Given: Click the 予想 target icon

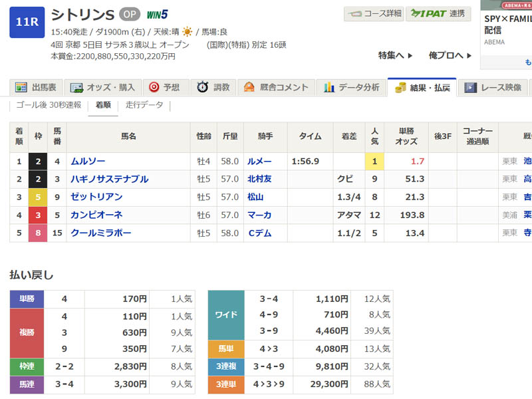Looking at the screenshot, I should pyautogui.click(x=154, y=87).
